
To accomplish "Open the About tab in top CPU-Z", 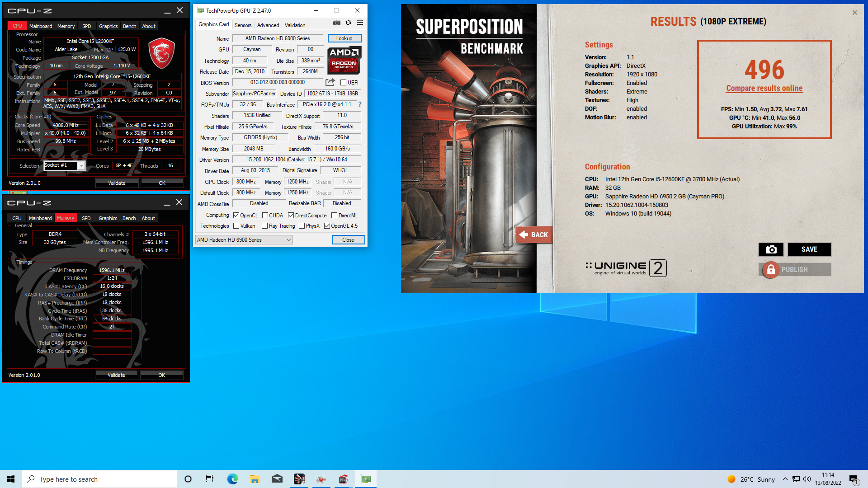I will [x=149, y=26].
